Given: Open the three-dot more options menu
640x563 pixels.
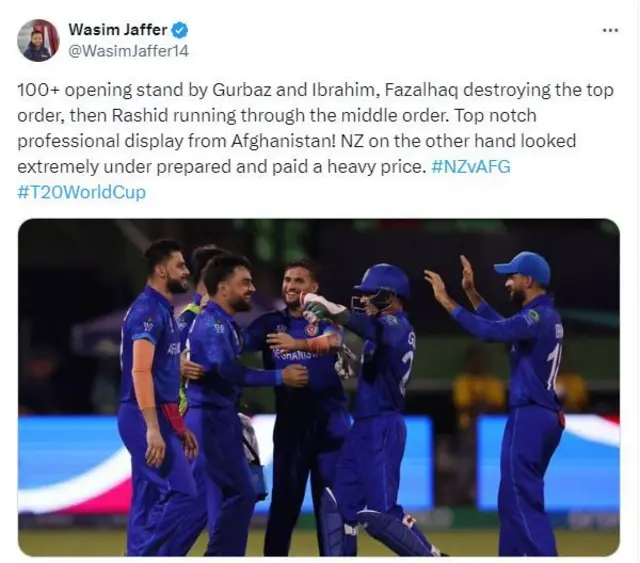Looking at the screenshot, I should (610, 30).
